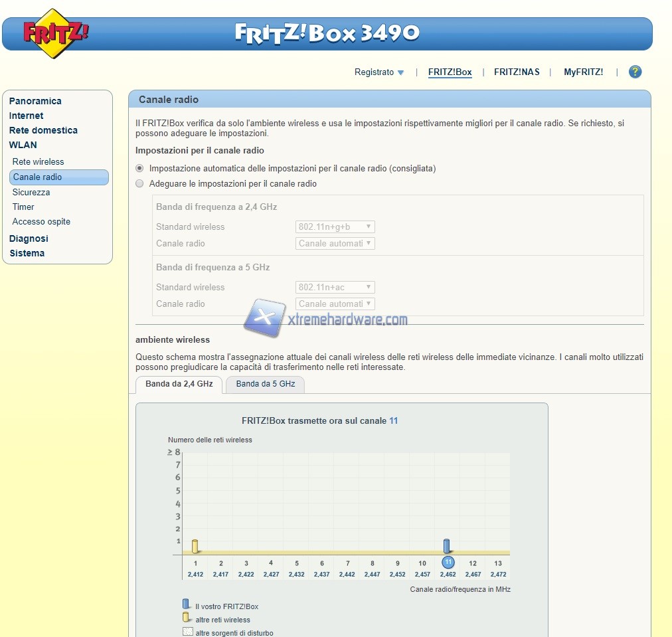This screenshot has height=637, width=672.
Task: Open 2,4 GHz Canale radio dropdown
Action: coord(335,243)
